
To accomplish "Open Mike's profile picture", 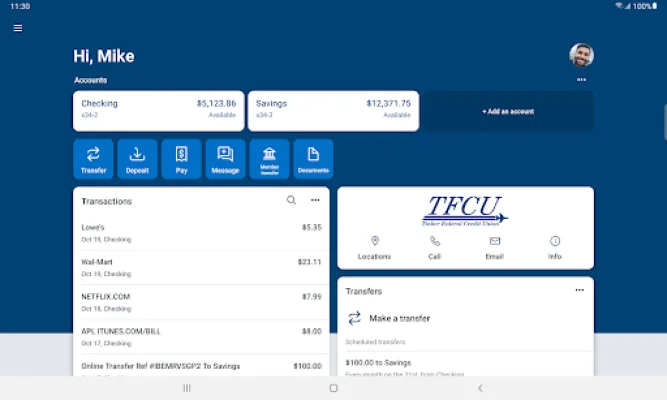I will (581, 55).
